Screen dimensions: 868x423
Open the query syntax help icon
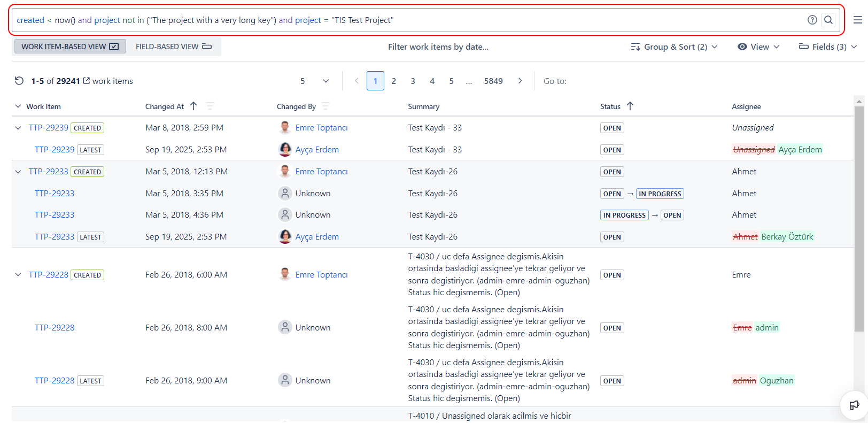(812, 20)
